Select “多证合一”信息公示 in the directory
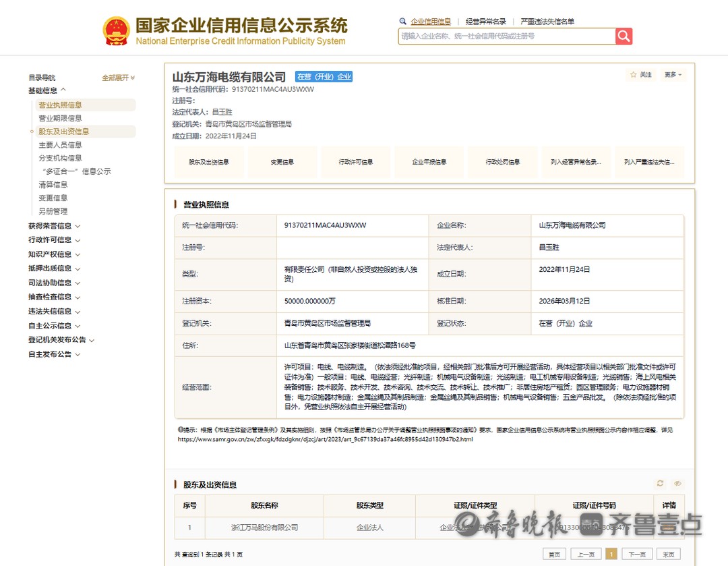Viewport: 728px width, 566px height. tap(77, 171)
